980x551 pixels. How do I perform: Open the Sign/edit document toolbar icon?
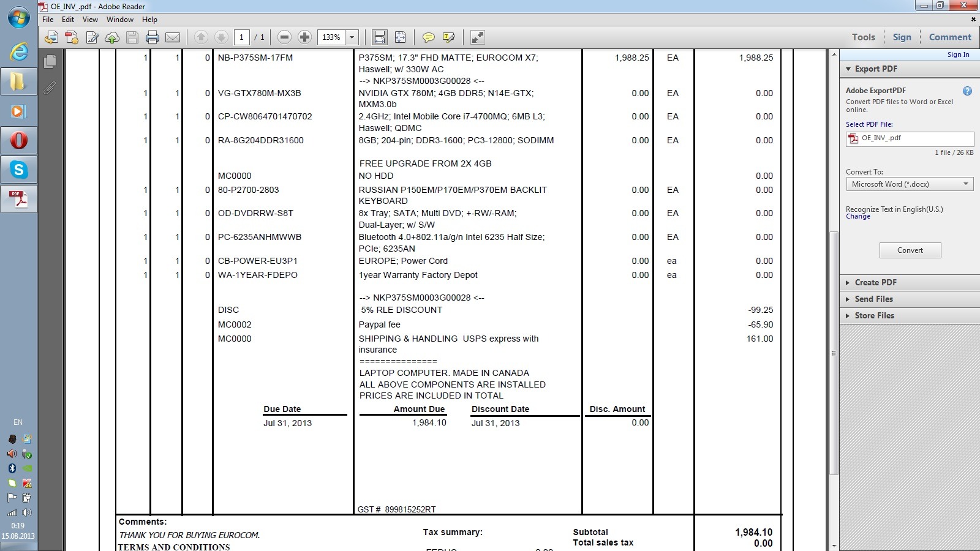click(92, 37)
